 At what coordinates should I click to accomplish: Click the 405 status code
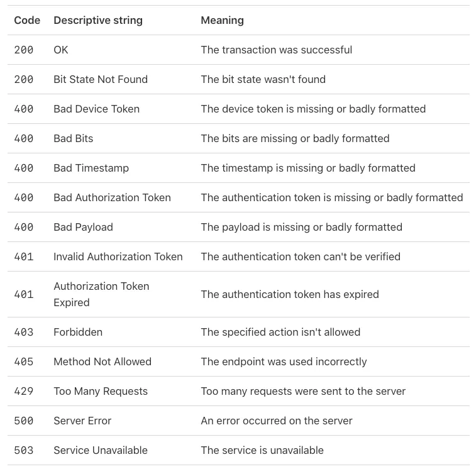point(24,361)
